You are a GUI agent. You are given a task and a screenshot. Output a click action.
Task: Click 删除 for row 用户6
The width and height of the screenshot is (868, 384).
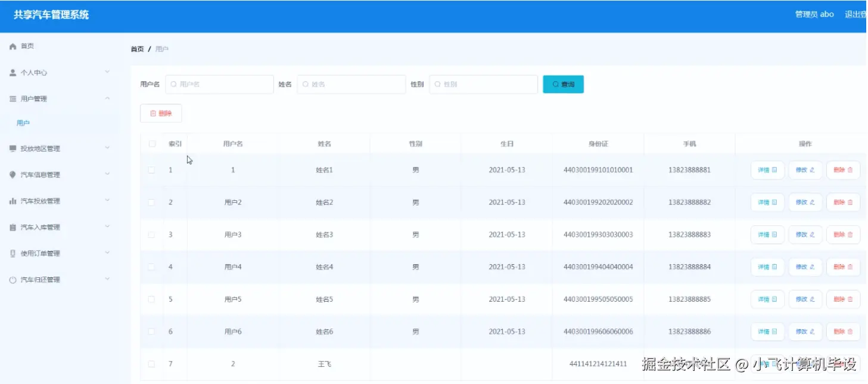[x=843, y=331]
